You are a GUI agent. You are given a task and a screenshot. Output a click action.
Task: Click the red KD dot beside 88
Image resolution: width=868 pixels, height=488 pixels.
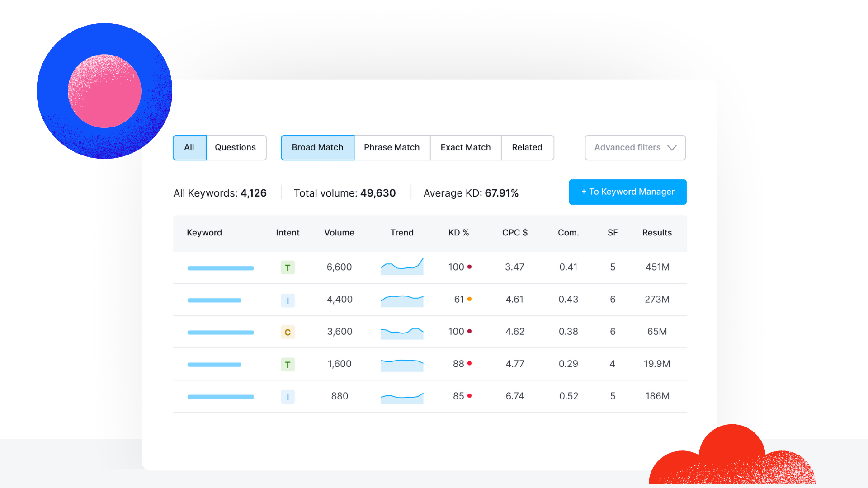(469, 363)
